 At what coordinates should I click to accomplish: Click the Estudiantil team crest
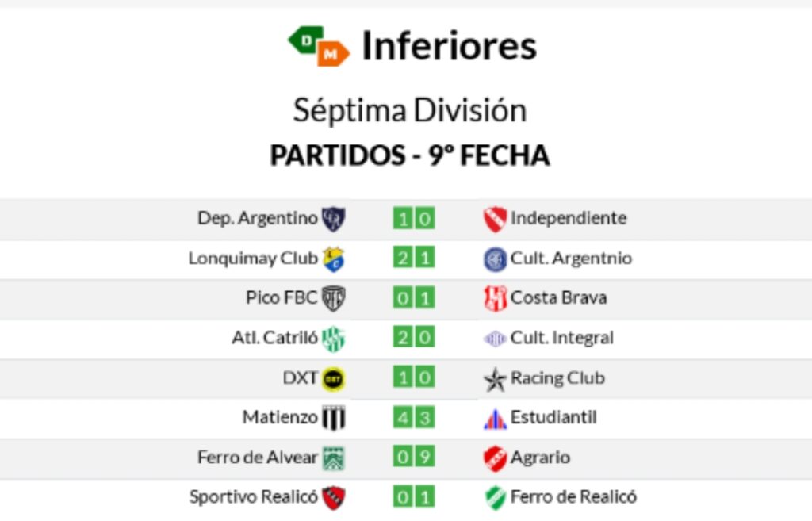click(x=495, y=419)
